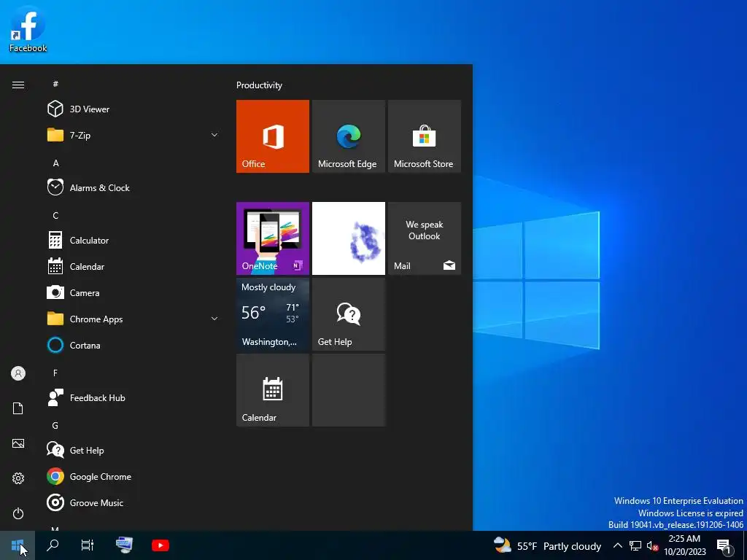Click the F letter header
This screenshot has width=747, height=560.
click(x=55, y=373)
